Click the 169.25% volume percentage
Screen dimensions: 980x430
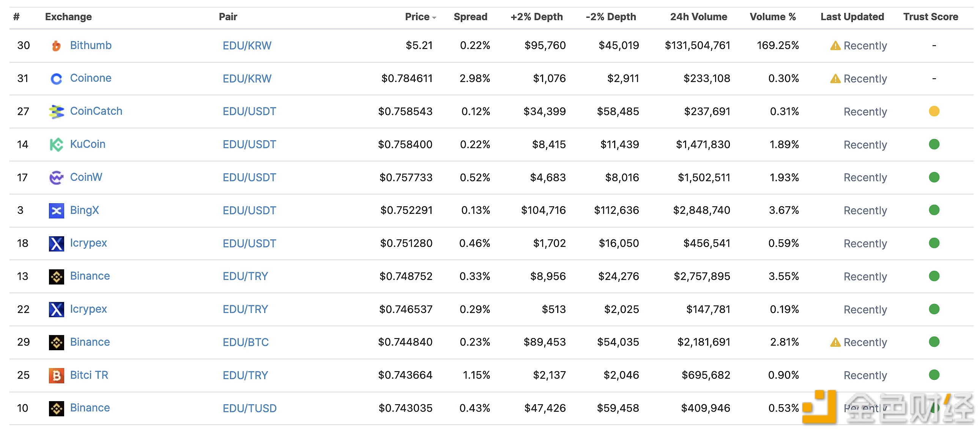click(x=778, y=45)
